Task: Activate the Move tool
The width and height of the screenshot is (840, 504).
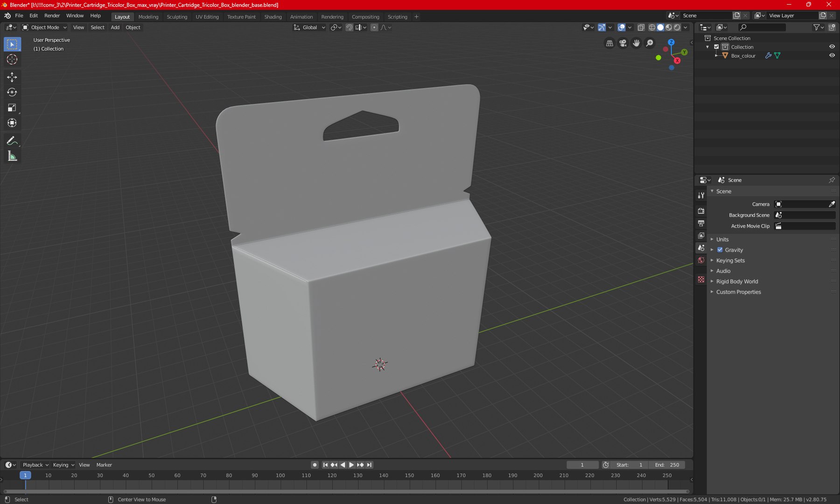Action: click(x=12, y=77)
